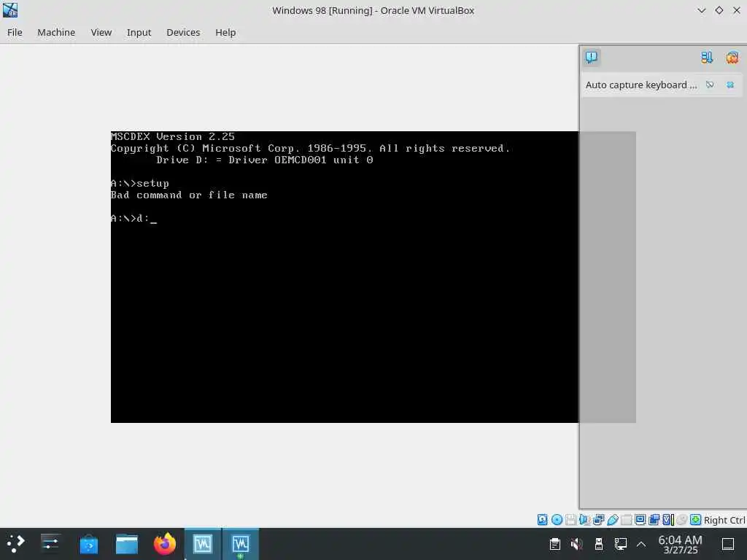
Task: Expand hidden system tray icons arrow
Action: point(641,544)
